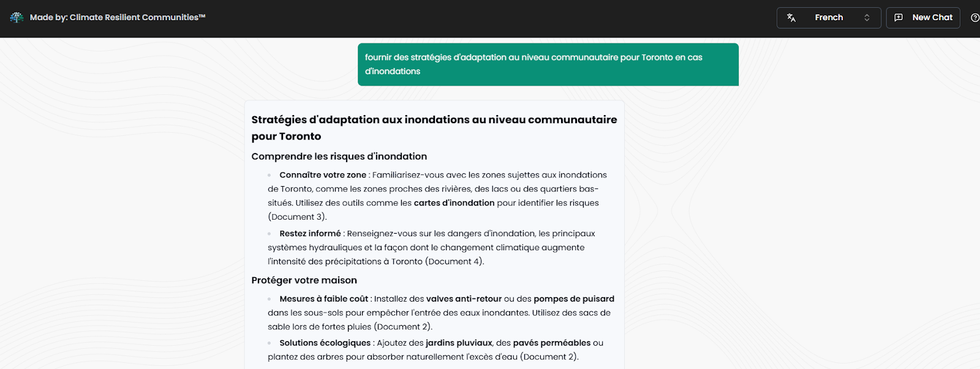The image size is (980, 369).
Task: Click the bold term jardins pluviaux
Action: [459, 343]
